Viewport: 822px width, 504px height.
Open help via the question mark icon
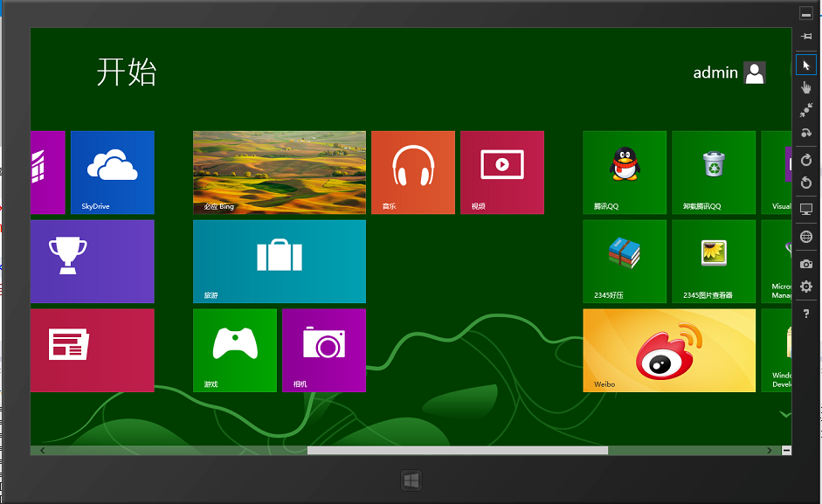click(x=805, y=313)
